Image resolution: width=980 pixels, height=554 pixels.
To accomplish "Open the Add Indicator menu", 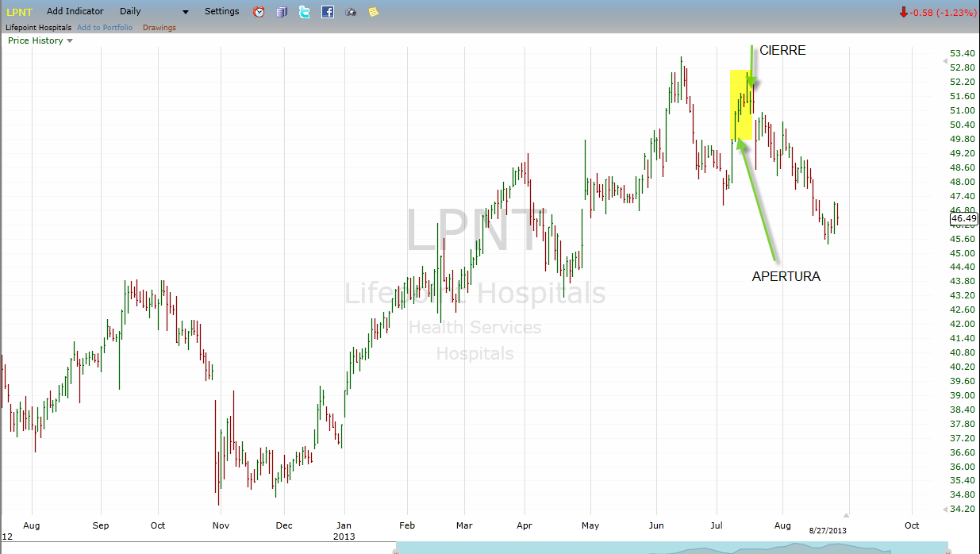I will point(75,12).
